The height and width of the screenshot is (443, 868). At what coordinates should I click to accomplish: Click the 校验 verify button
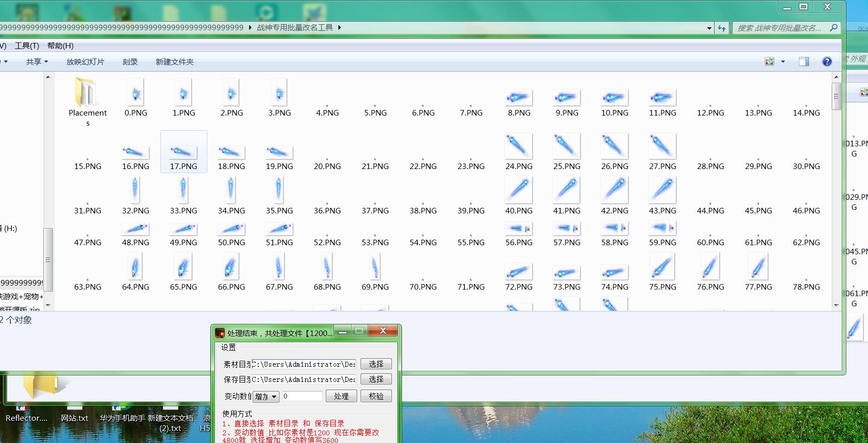[x=376, y=396]
